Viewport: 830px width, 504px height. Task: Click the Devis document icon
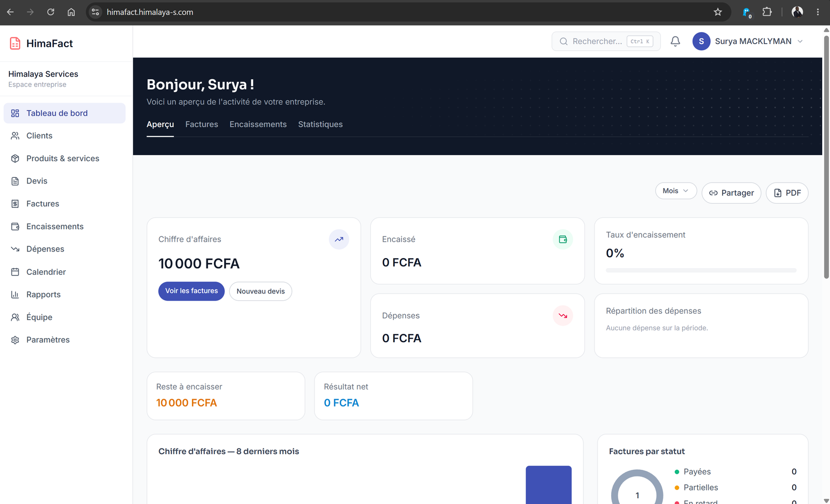click(x=15, y=181)
